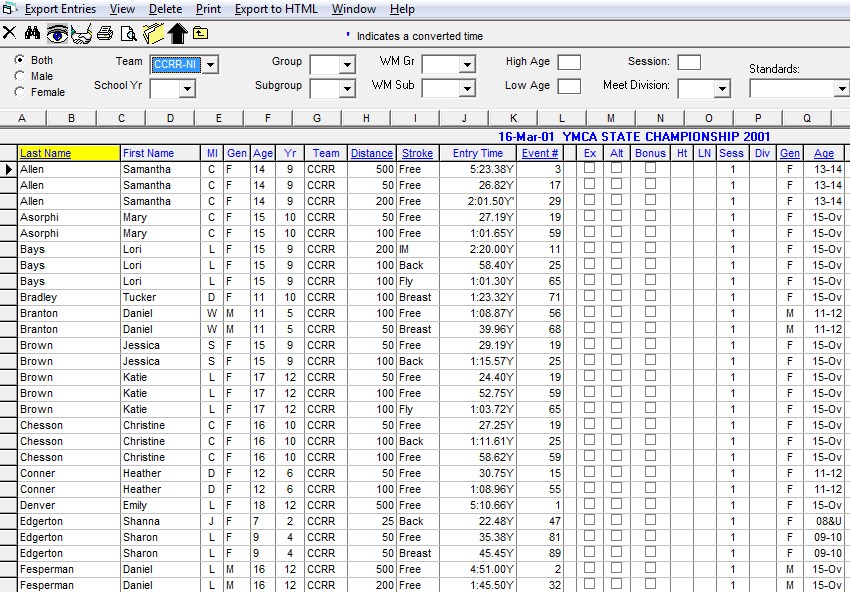Click the black up arrow icon
The image size is (850, 592).
(x=178, y=34)
